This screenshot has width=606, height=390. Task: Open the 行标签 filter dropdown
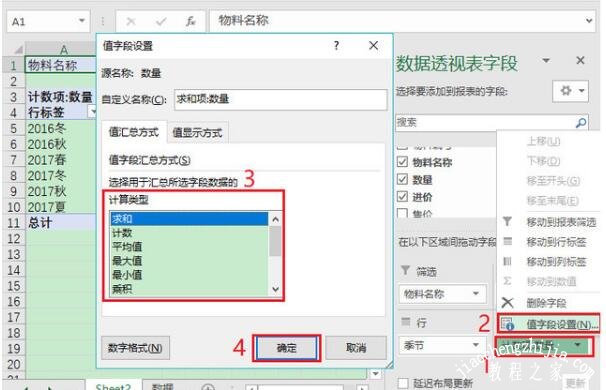coord(93,112)
